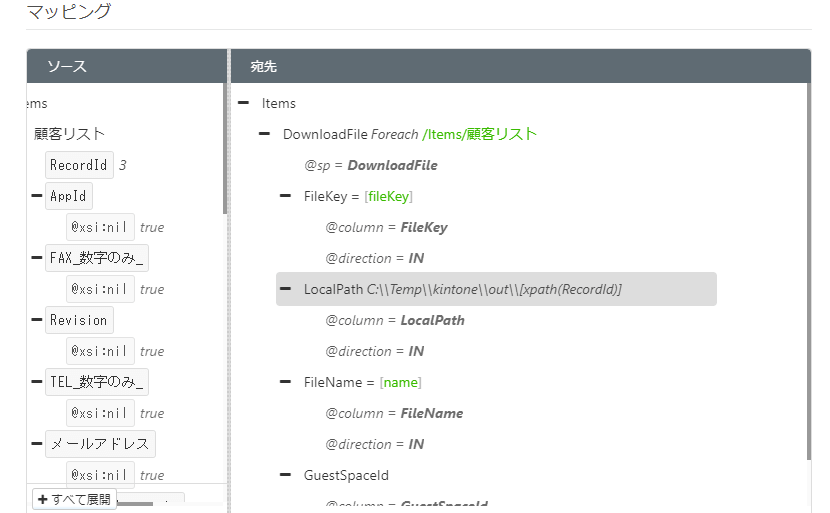This screenshot has height=513, width=830.
Task: Collapse the FileKey node in destination
Action: tap(286, 196)
